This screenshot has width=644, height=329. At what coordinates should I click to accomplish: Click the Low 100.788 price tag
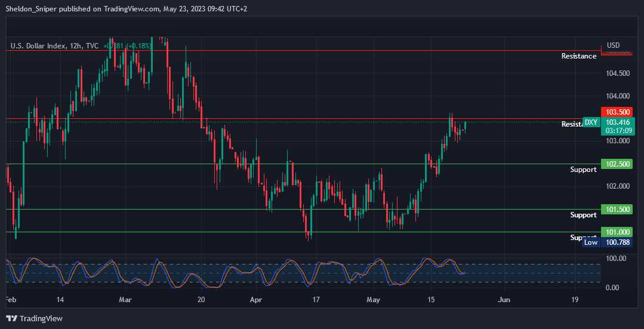click(x=608, y=242)
